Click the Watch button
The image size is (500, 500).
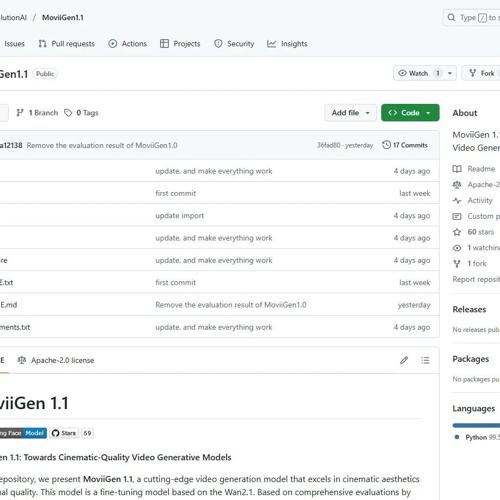click(x=419, y=73)
